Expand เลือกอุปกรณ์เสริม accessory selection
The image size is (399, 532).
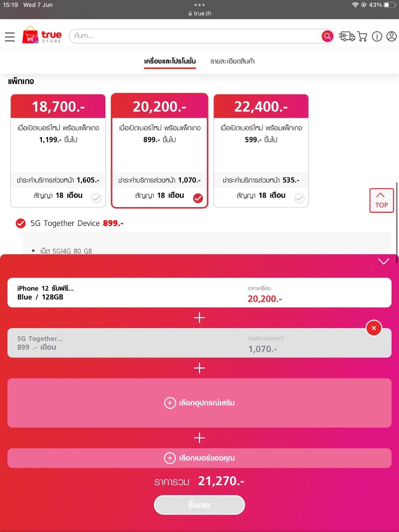click(x=199, y=403)
